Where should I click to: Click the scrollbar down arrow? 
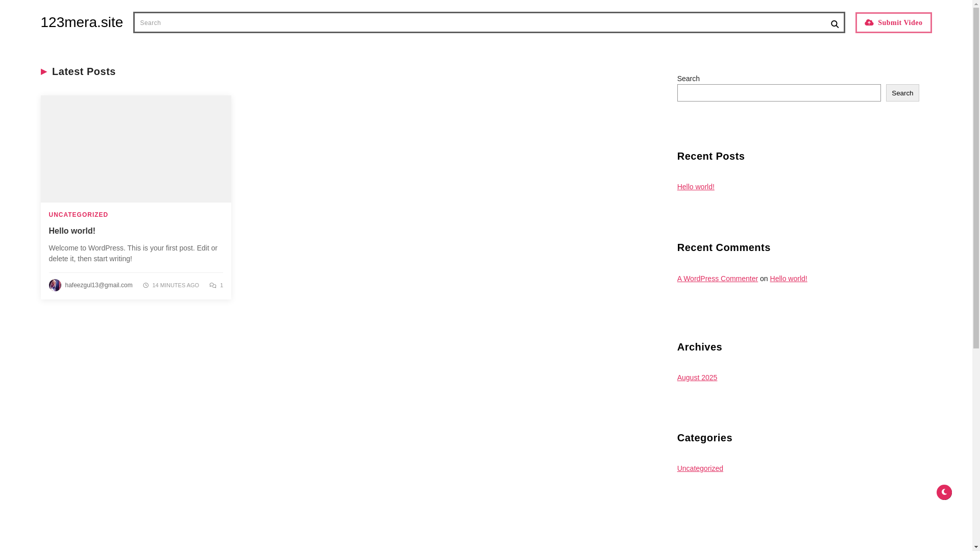[x=976, y=546]
